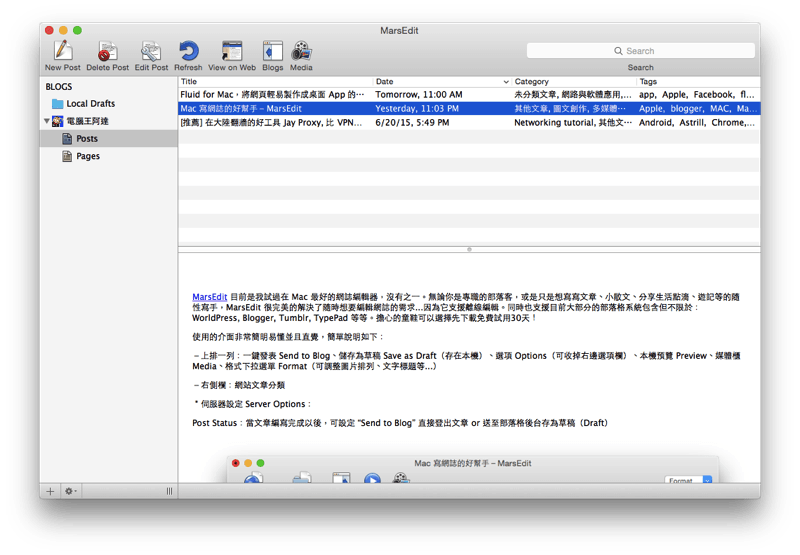Click the Networking tutorial category cell
Screen dimensions: 800x555
(573, 122)
